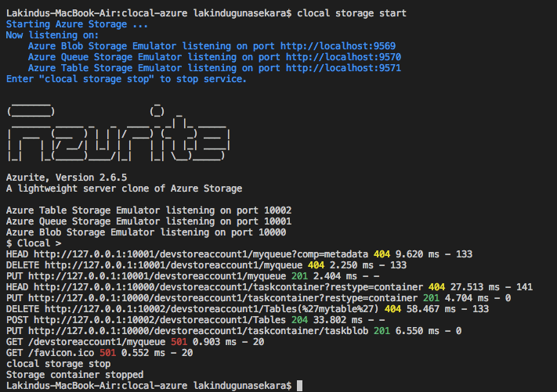557x392 pixels.
Task: Click the POST devstoreaccount1/Tables request line
Action: (195, 321)
